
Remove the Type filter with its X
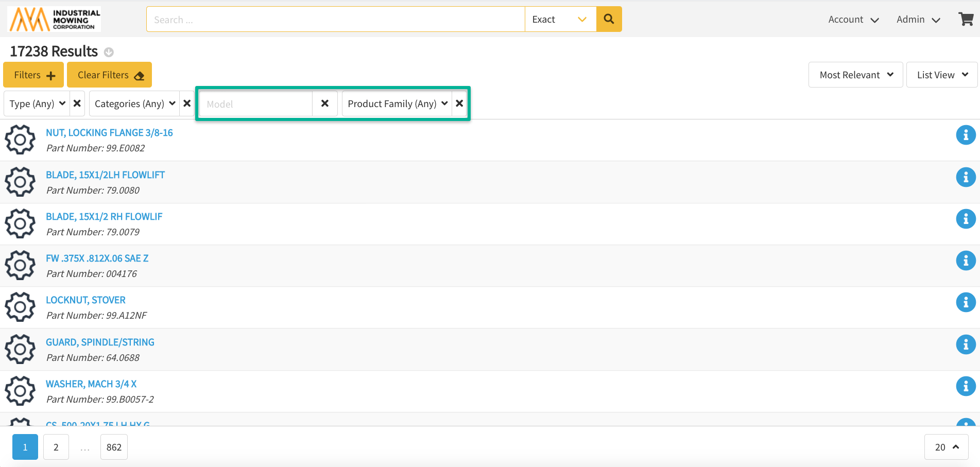[77, 103]
